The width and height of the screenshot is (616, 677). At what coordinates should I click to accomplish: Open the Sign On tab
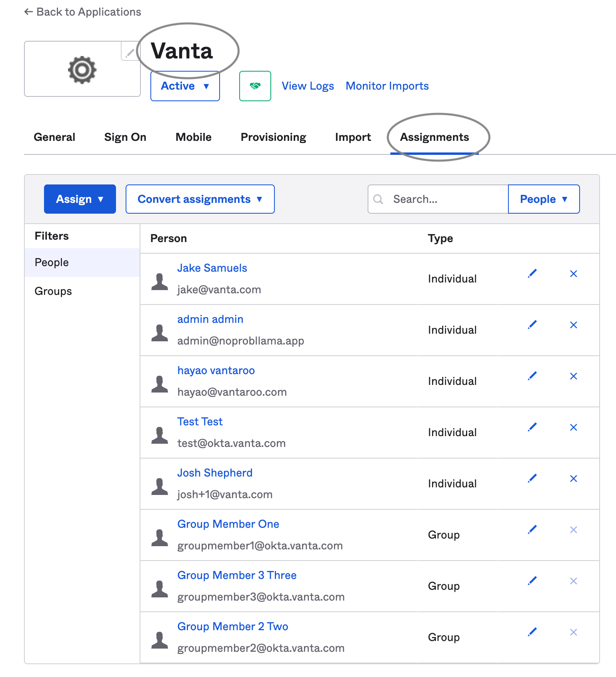[x=125, y=137]
